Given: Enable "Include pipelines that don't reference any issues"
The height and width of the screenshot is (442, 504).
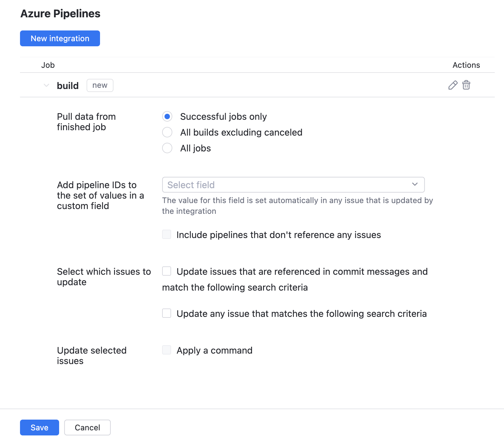Looking at the screenshot, I should point(166,234).
